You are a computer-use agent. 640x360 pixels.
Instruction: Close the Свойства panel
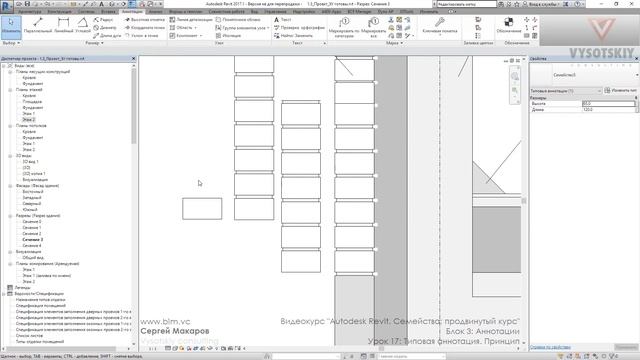point(636,59)
